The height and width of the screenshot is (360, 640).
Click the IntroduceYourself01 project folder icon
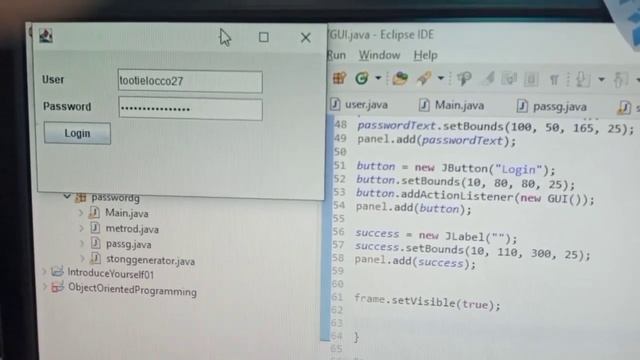[x=57, y=271]
